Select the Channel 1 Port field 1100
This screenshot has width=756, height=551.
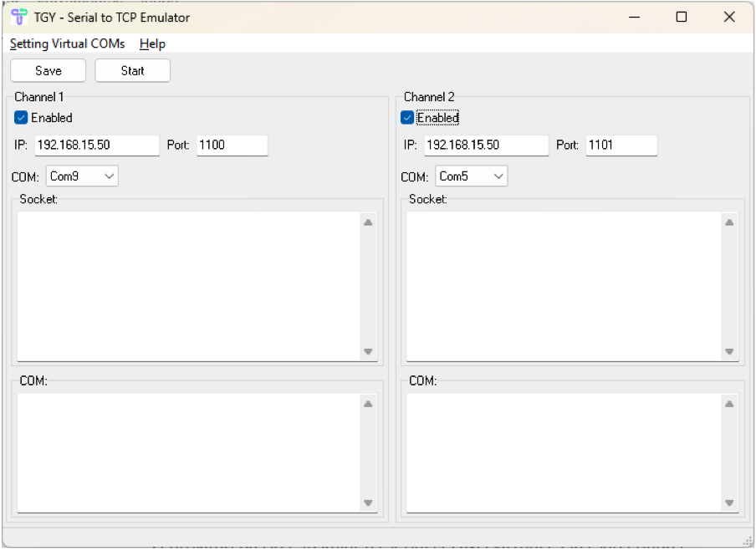(232, 145)
